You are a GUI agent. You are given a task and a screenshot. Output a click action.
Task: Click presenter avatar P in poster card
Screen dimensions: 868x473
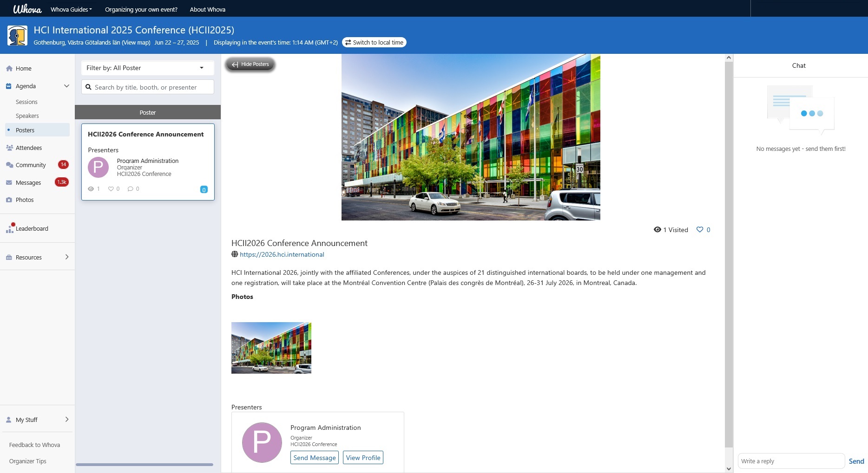click(x=98, y=167)
